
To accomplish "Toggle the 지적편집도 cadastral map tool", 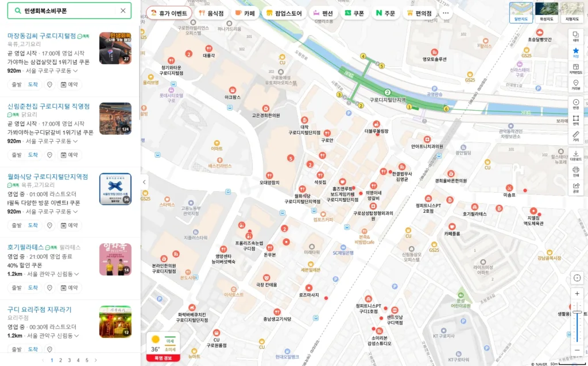I will point(576,69).
